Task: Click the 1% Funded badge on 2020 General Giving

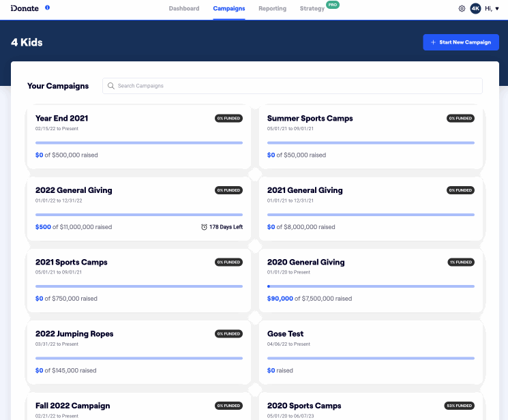Action: coord(461,262)
